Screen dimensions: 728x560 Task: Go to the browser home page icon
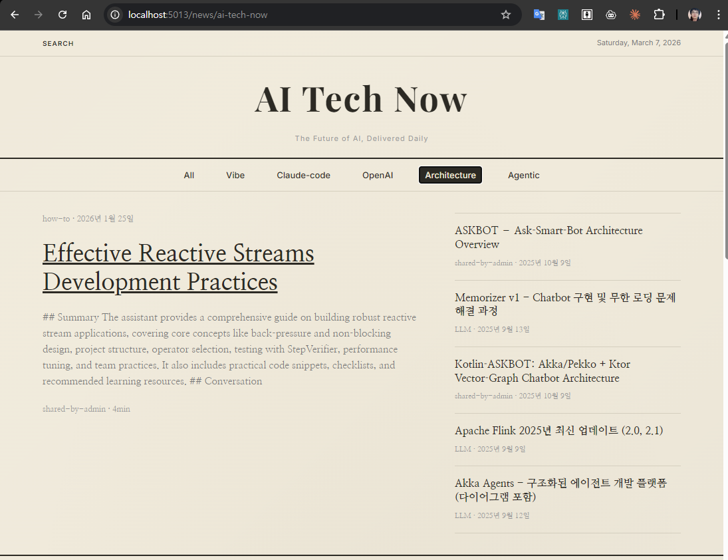(x=86, y=15)
